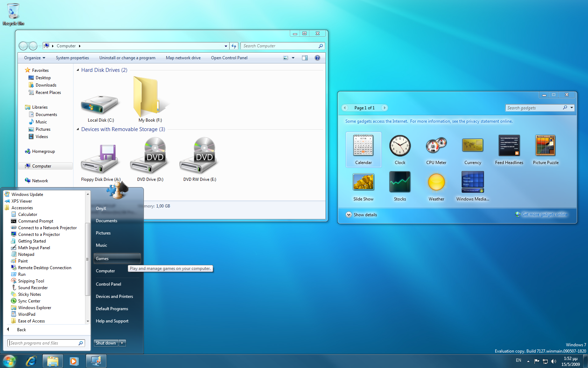Image resolution: width=588 pixels, height=368 pixels.
Task: Click the Start menu programs list scrollbar
Action: [x=87, y=259]
